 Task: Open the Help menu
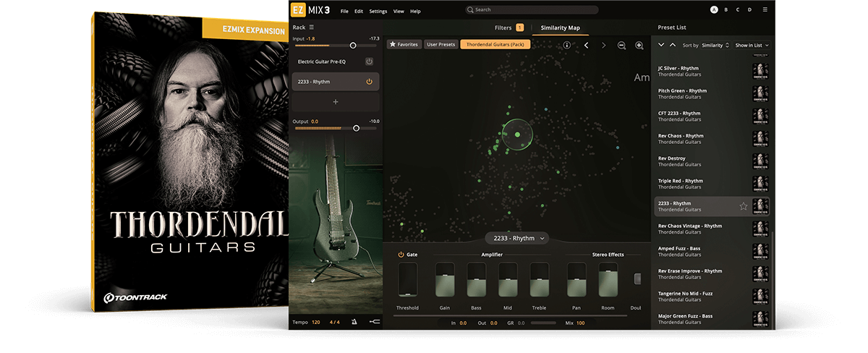(x=415, y=11)
